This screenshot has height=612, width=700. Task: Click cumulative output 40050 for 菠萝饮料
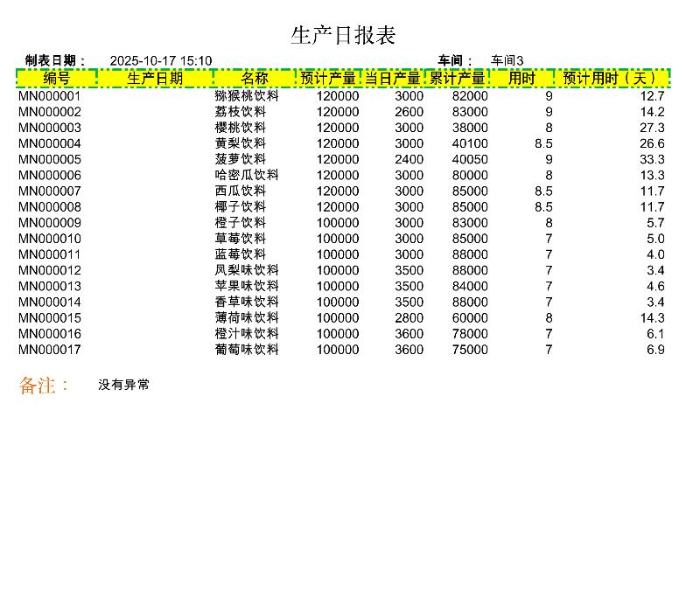click(x=470, y=159)
